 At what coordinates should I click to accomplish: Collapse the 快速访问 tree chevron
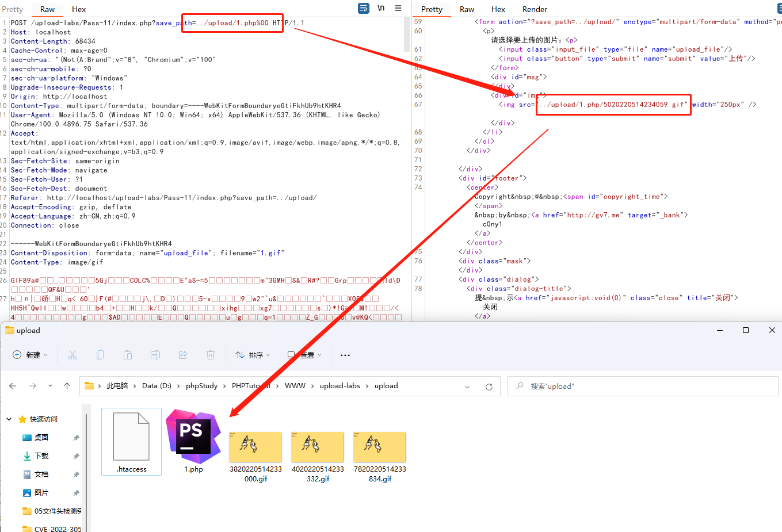point(9,419)
